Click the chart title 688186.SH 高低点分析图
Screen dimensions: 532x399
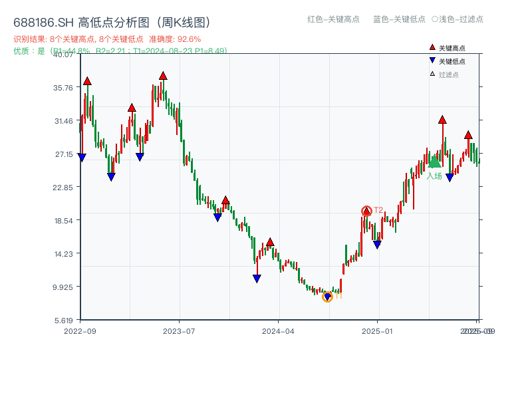(x=113, y=21)
